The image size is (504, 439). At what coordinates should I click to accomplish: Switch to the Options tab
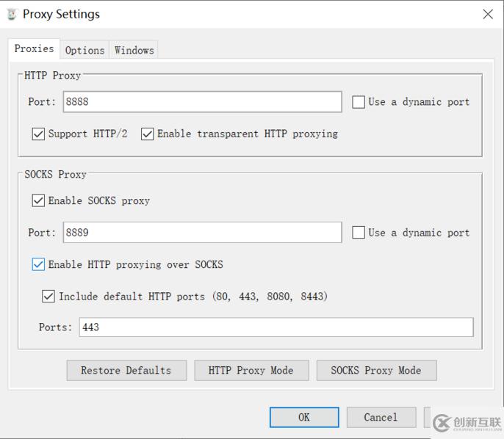(x=85, y=50)
